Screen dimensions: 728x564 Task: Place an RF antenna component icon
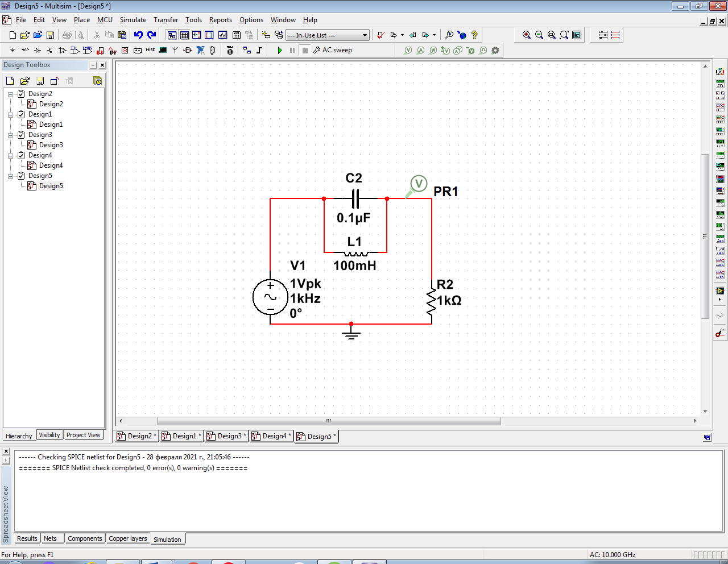point(175,50)
